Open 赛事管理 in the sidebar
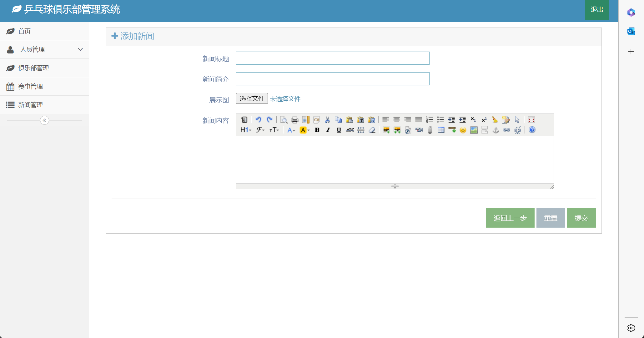 pyautogui.click(x=30, y=86)
